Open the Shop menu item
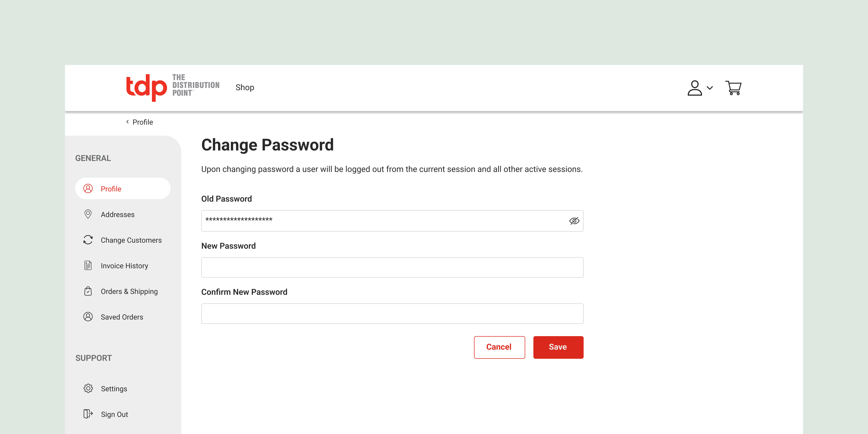Viewport: 868px width, 434px height. (x=245, y=88)
